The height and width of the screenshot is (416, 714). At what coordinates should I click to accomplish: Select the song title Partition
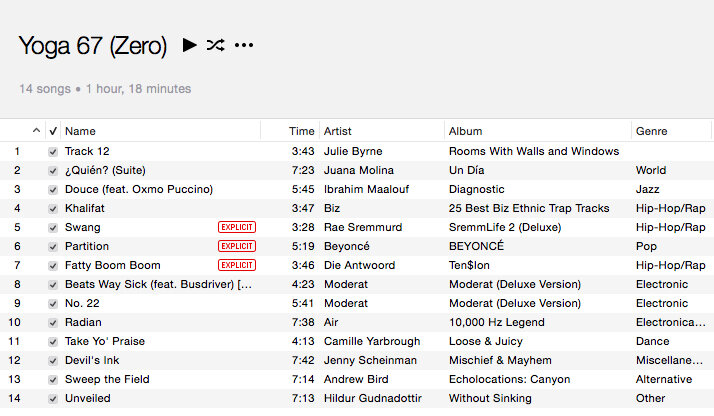(87, 246)
